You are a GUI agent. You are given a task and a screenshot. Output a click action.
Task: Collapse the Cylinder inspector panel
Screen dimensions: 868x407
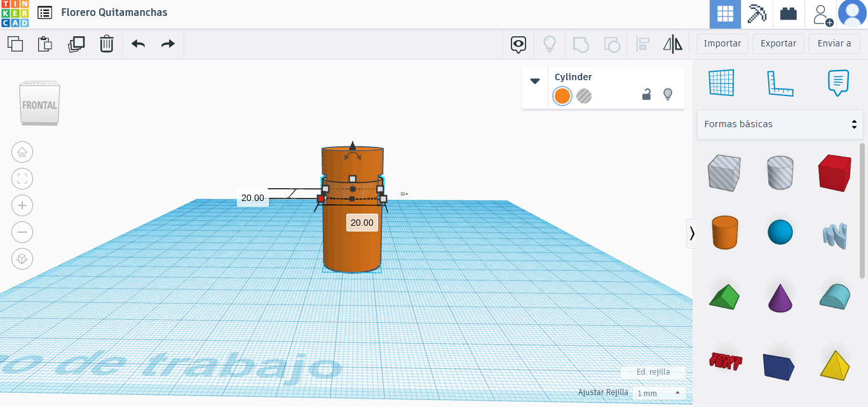(535, 81)
